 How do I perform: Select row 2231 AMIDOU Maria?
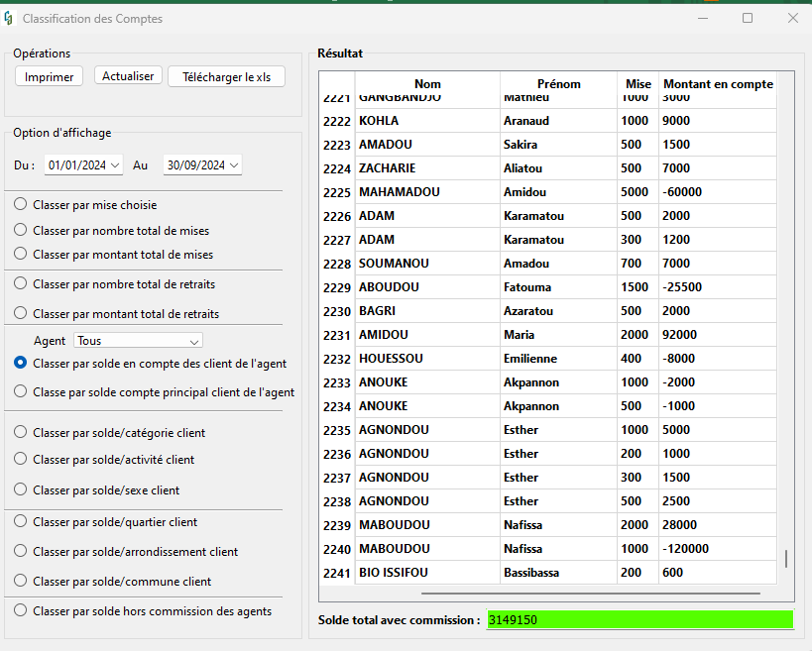[x=548, y=335]
